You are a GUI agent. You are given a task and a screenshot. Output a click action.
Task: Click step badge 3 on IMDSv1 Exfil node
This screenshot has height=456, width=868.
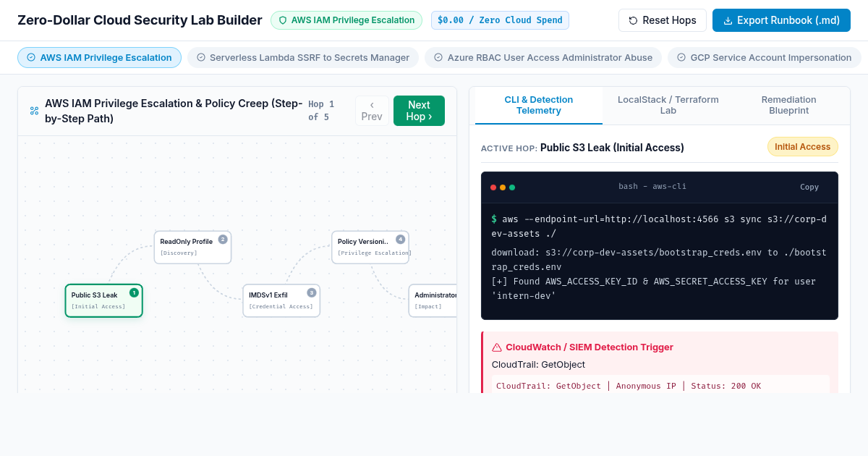click(x=312, y=292)
